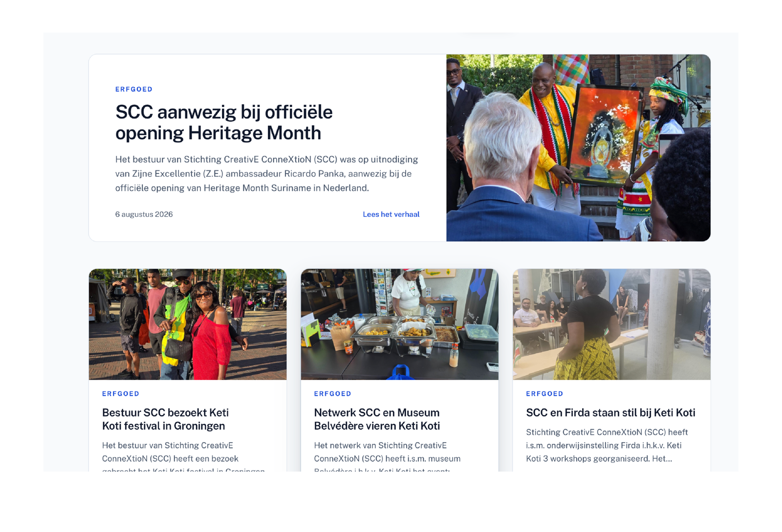782x532 pixels.
Task: Select the ERFGOED tag on the Museum Belvédère card
Action: (x=333, y=394)
